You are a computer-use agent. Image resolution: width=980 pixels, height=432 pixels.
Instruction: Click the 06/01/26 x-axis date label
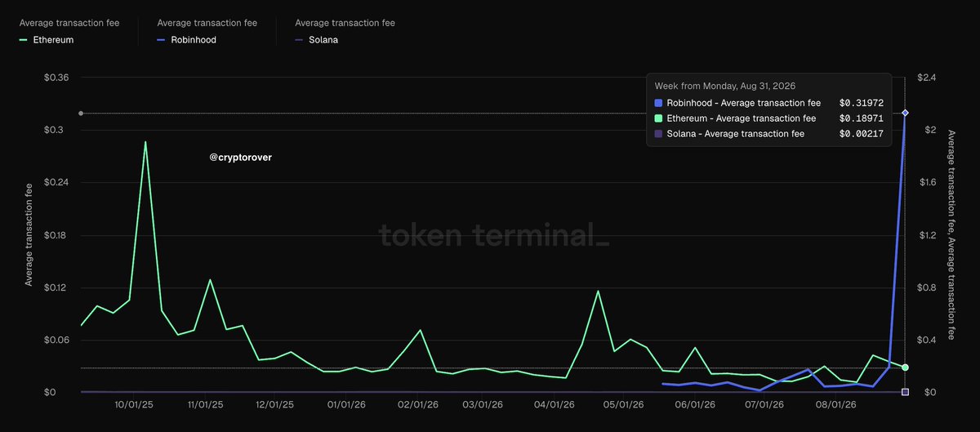pos(695,404)
